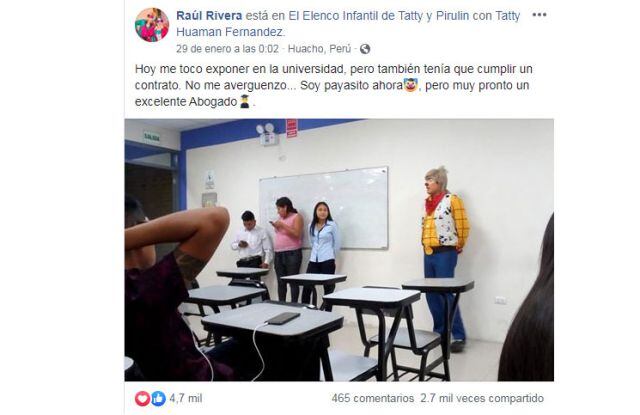Click the whiteboard in the photo
640x415 pixels.
pos(324,208)
